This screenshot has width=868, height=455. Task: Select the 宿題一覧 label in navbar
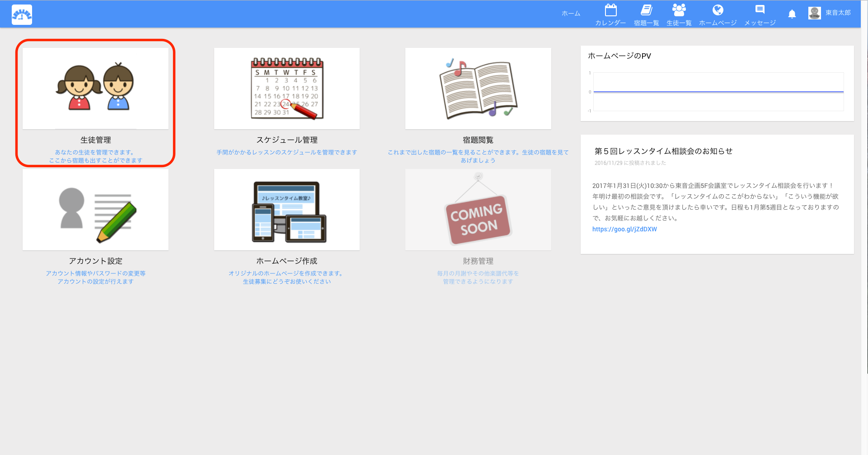pyautogui.click(x=647, y=23)
